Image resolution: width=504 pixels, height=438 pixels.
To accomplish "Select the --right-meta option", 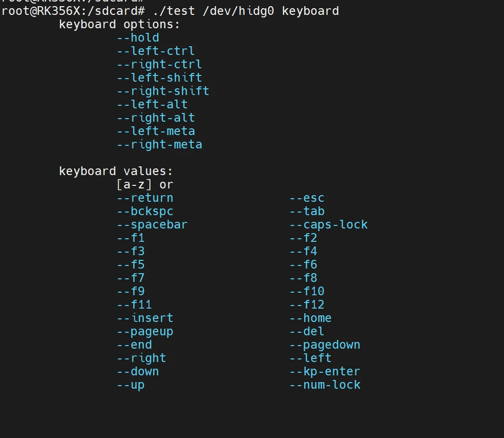I will [x=159, y=145].
